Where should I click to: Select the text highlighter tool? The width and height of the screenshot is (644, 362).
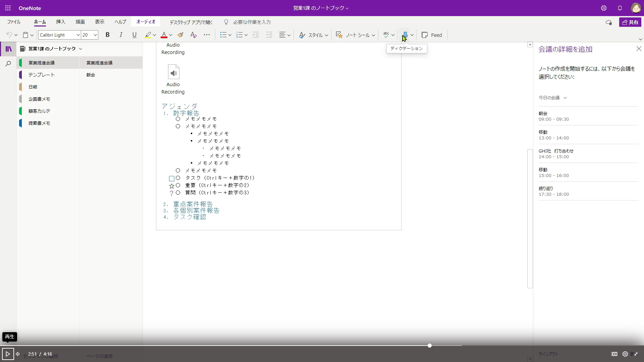(149, 35)
